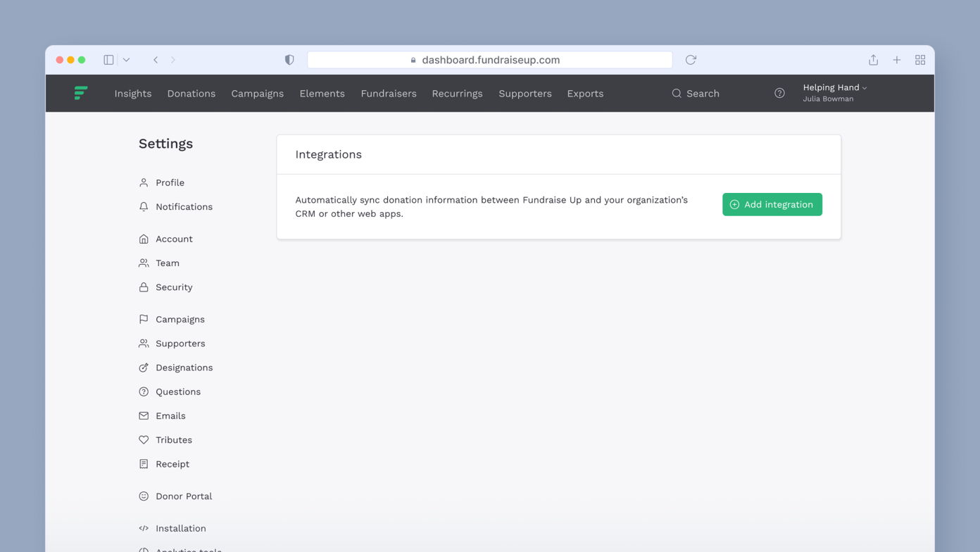Navigate to the Exports page
Screen dimensions: 980x552
coord(585,93)
